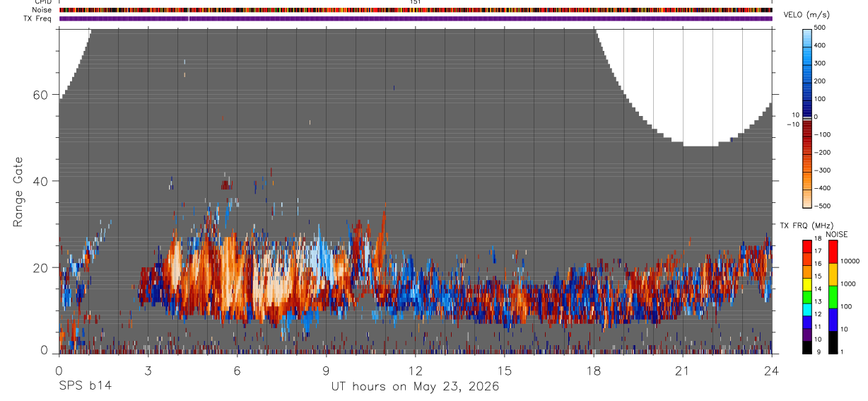Viewport: 868px width, 401px height.
Task: Click the 12 tick on UT hours axis
Action: click(x=416, y=370)
